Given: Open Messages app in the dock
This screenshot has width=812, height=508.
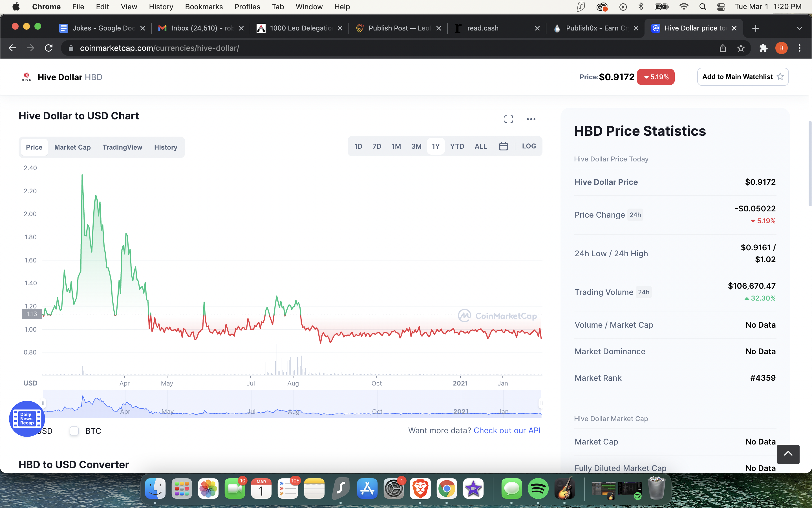Looking at the screenshot, I should click(511, 489).
